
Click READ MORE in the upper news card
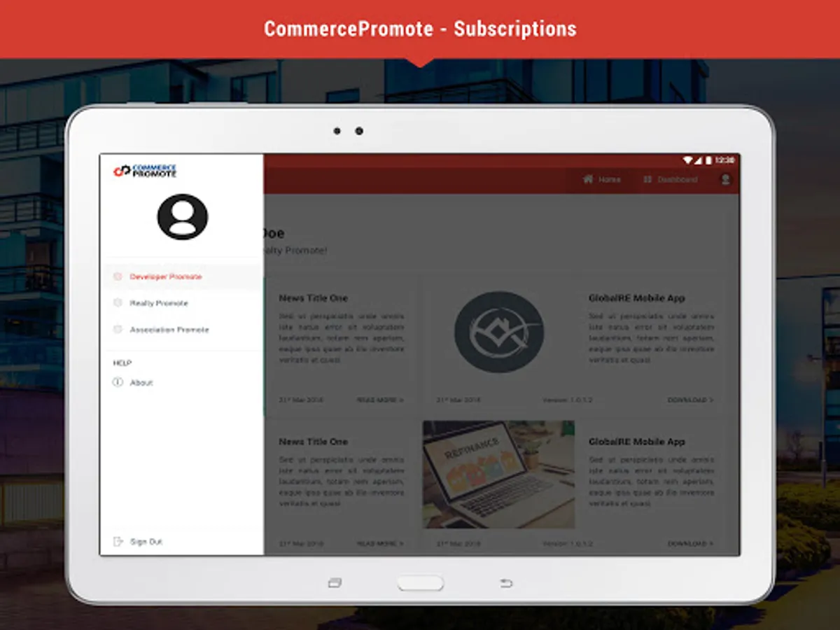pos(380,400)
